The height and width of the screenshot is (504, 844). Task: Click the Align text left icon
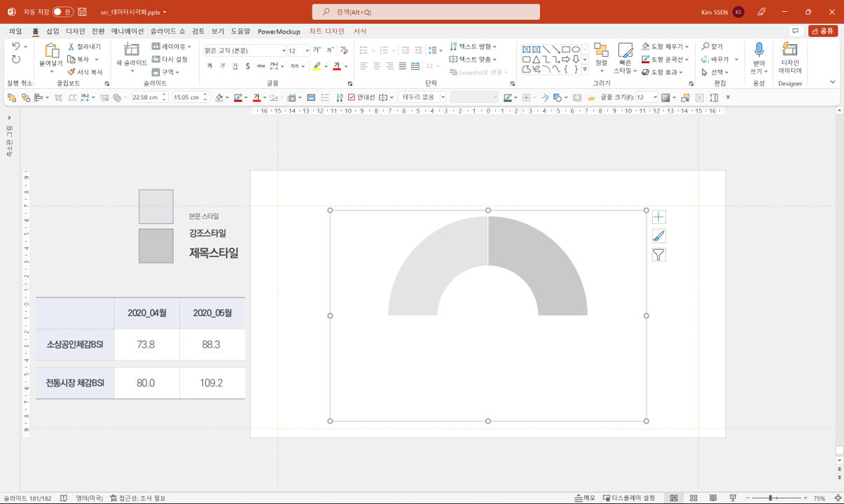(x=364, y=66)
